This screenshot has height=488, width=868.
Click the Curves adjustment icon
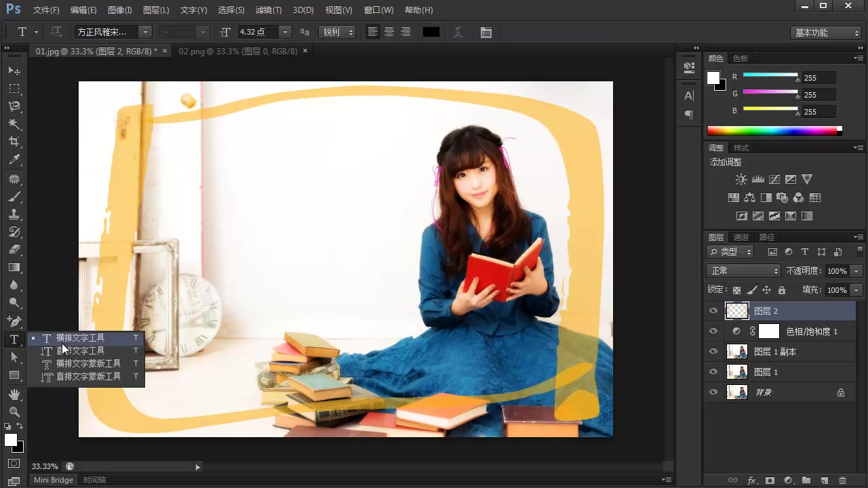[x=774, y=180]
